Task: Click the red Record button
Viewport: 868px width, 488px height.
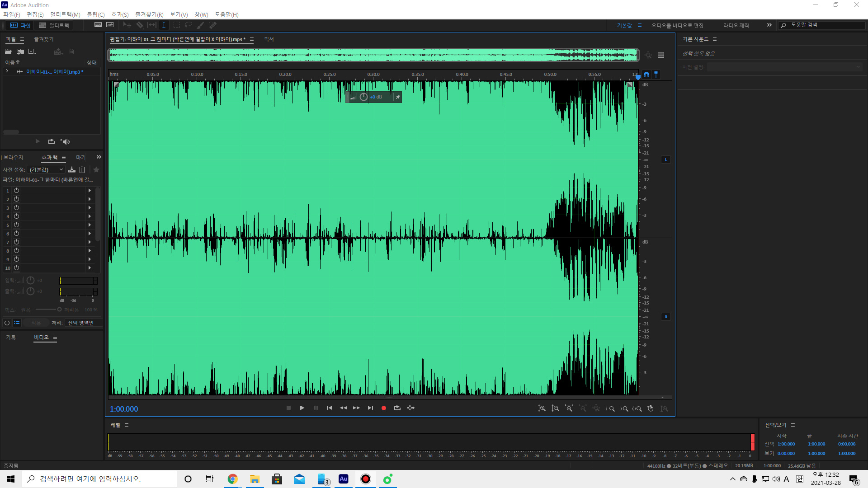Action: pyautogui.click(x=383, y=408)
